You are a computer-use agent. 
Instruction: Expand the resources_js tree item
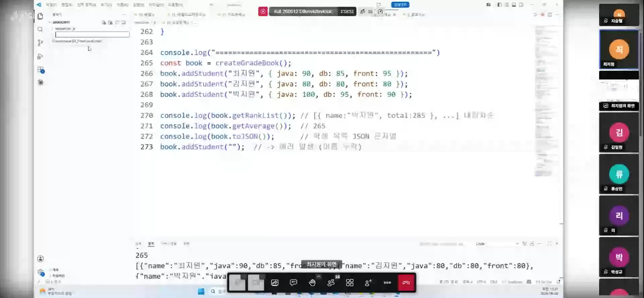tap(65, 29)
